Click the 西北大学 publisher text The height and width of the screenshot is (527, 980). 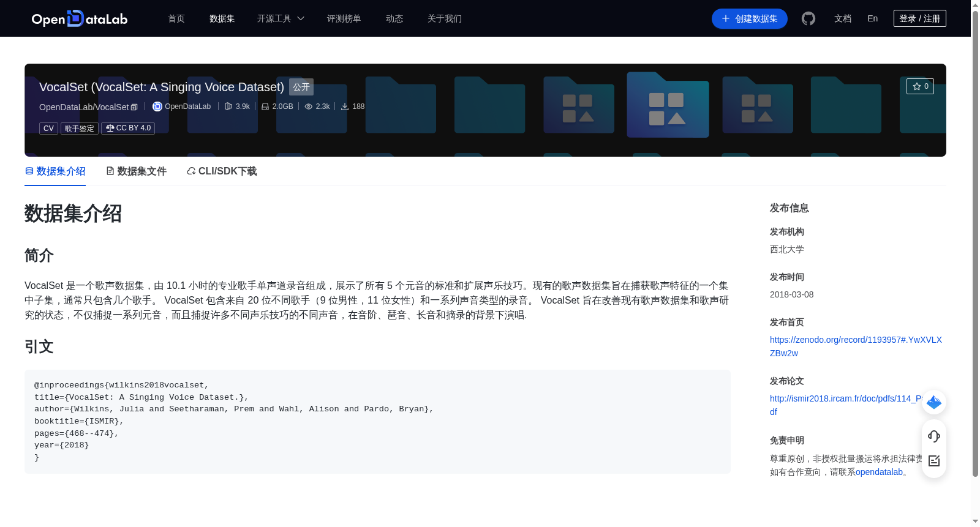[x=786, y=249]
